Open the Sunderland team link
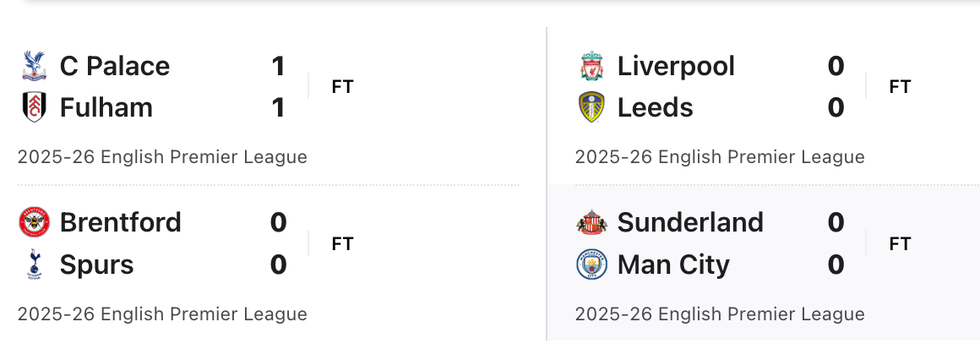Screen dimensions: 980x360 tap(690, 222)
